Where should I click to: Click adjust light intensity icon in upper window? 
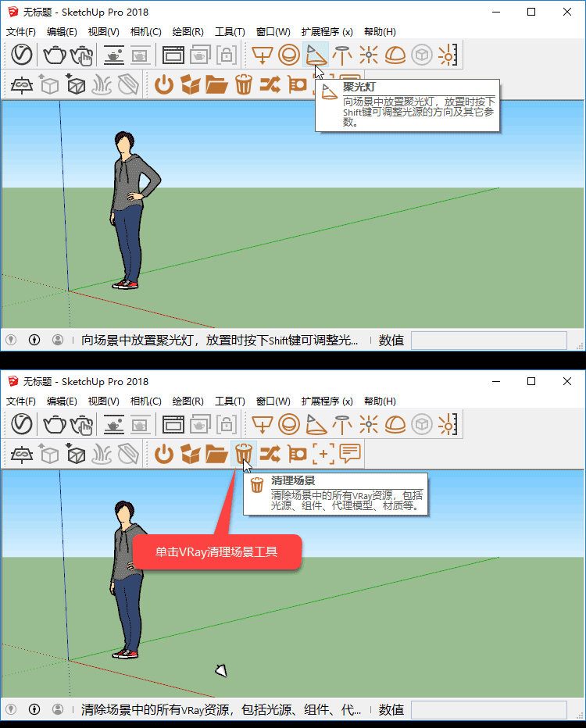coord(448,55)
